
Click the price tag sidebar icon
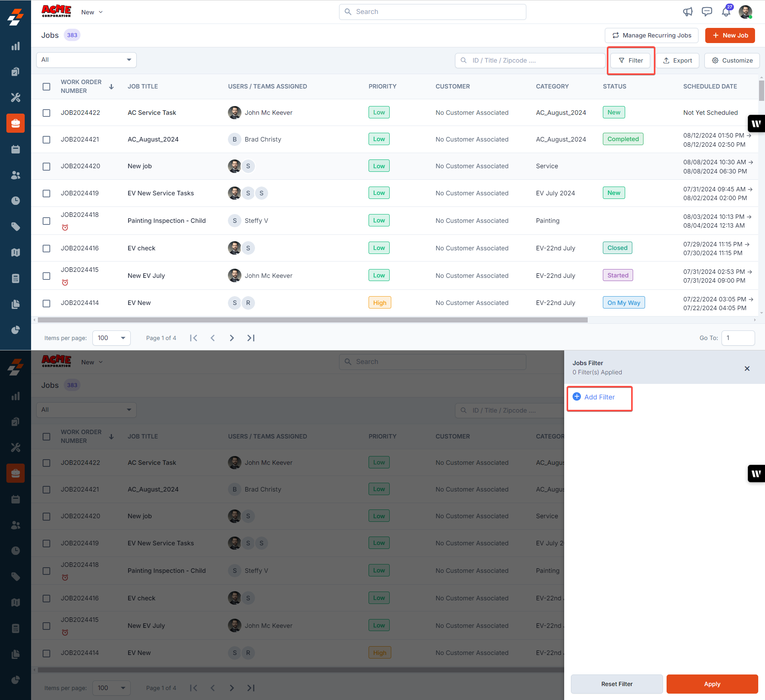(x=16, y=226)
